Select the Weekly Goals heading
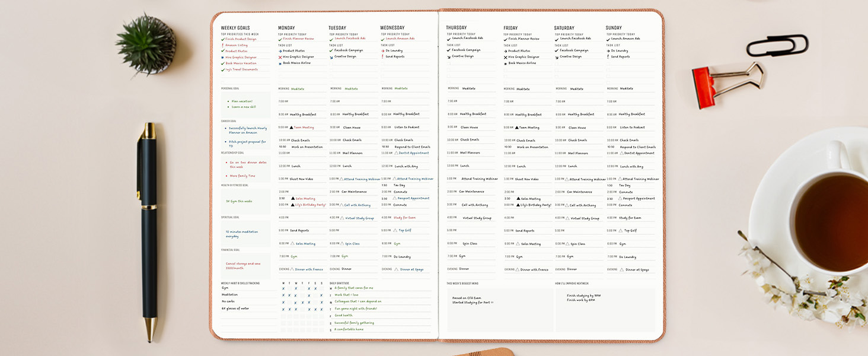The image size is (868, 356). point(235,28)
